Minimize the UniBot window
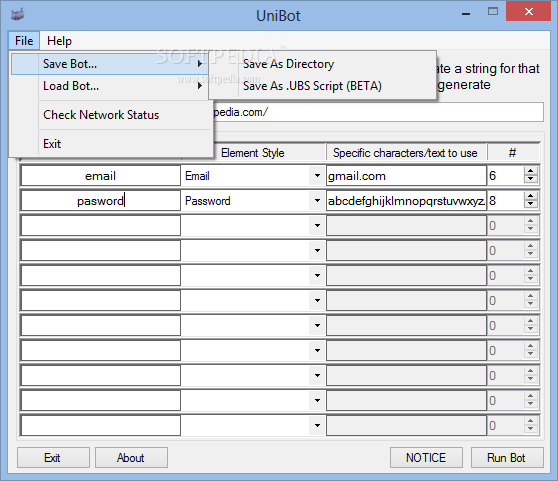 click(x=466, y=13)
